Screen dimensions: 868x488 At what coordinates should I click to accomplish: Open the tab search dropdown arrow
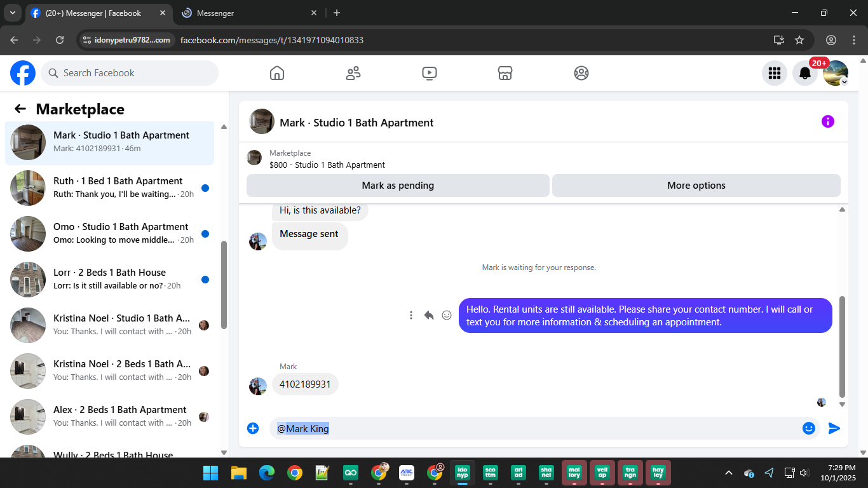click(12, 13)
